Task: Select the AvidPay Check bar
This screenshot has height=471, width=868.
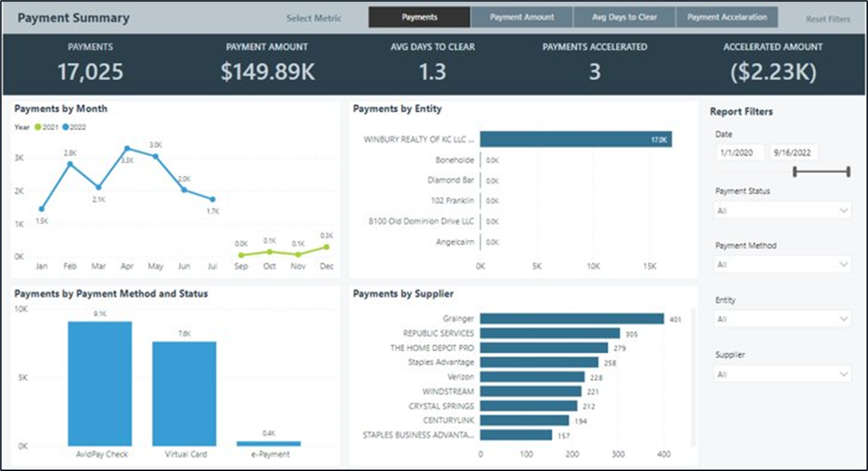Action: pyautogui.click(x=100, y=384)
